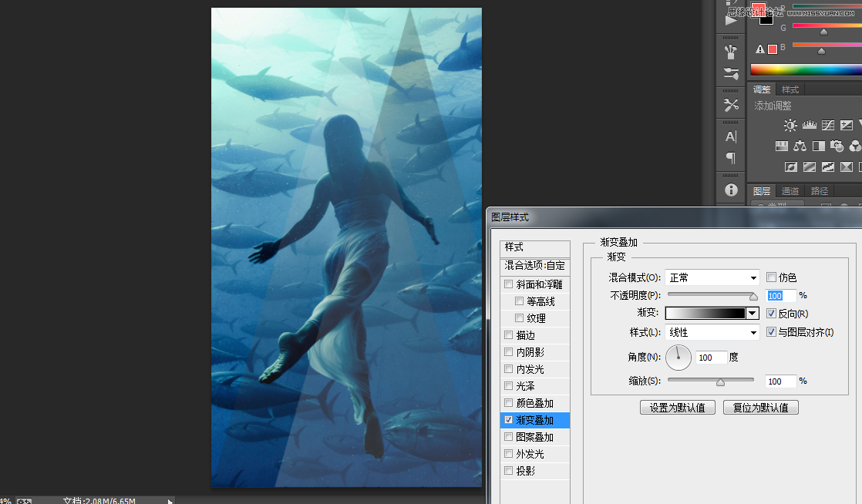Open the Paragraph panel icon
Image resolution: width=862 pixels, height=504 pixels.
click(730, 158)
